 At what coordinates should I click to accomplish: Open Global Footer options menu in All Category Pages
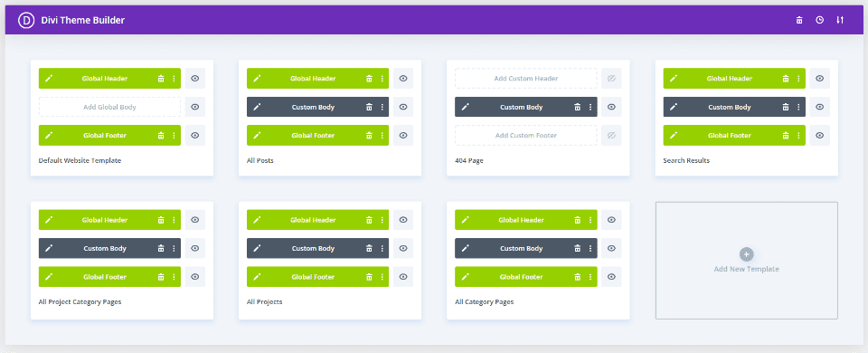coord(590,277)
